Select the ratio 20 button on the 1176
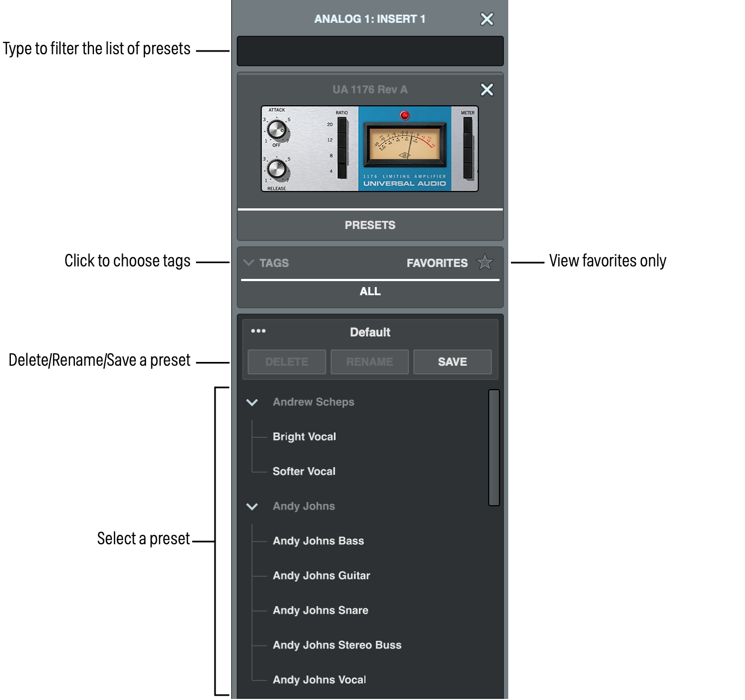The width and height of the screenshot is (745, 700). [342, 125]
